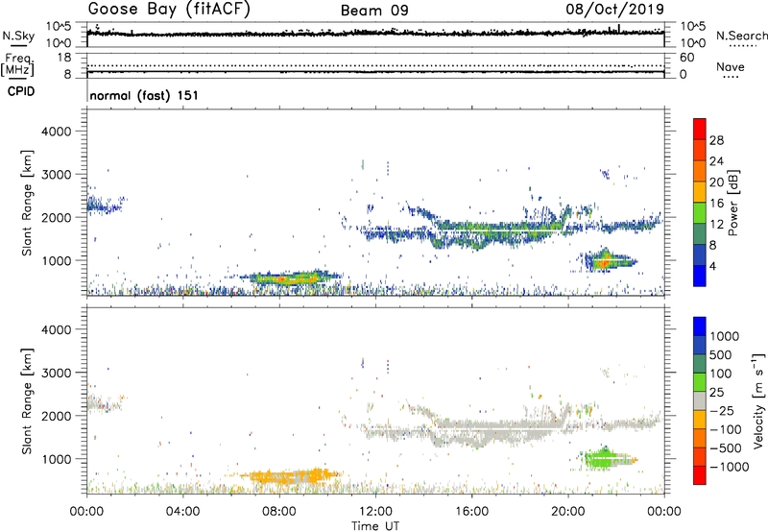This screenshot has height=532, width=768.
Task: Select the N.Sky legend label
Action: pyautogui.click(x=18, y=36)
